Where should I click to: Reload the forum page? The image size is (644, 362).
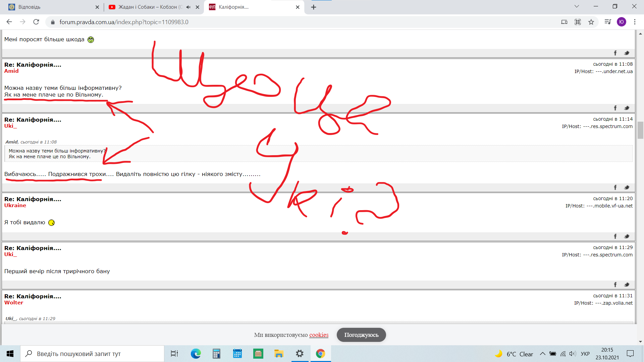[36, 22]
